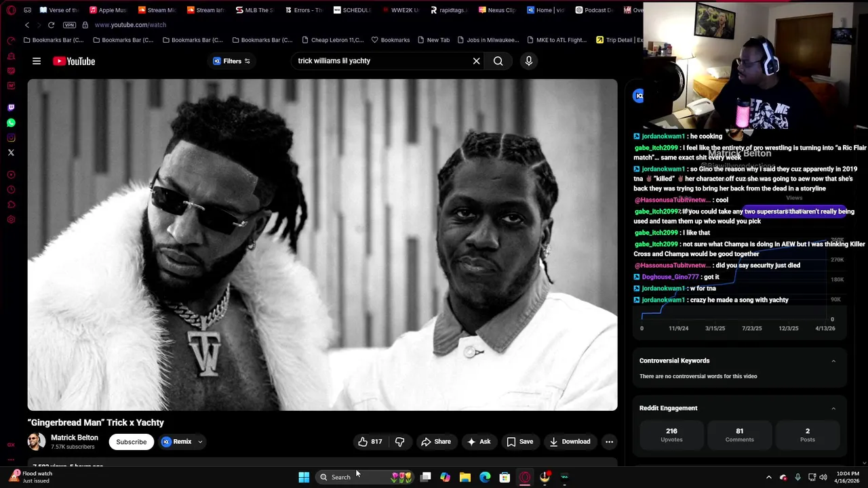View the 2 Posts Reddit card
Screen dimensions: 868x488
[808, 435]
